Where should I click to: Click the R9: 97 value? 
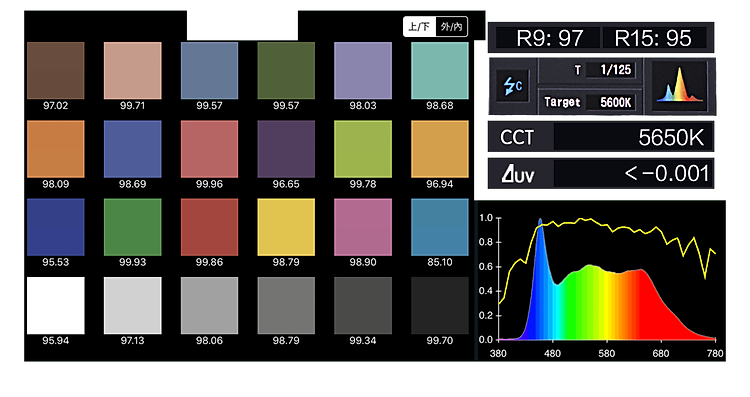(x=549, y=38)
